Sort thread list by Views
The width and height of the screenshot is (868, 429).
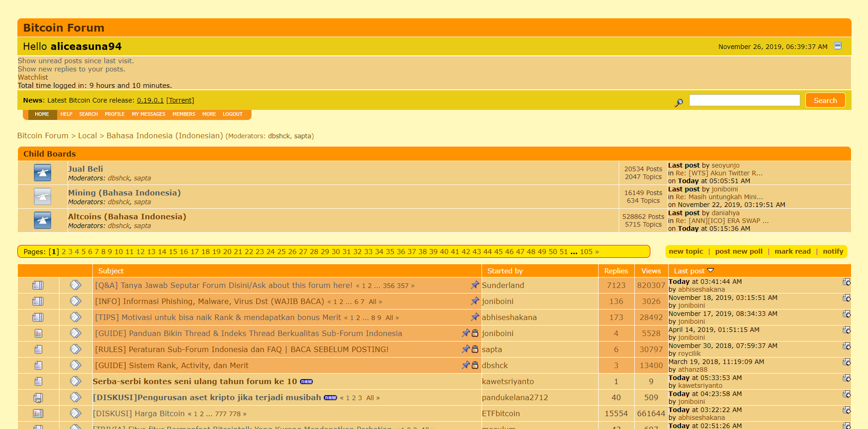point(651,271)
